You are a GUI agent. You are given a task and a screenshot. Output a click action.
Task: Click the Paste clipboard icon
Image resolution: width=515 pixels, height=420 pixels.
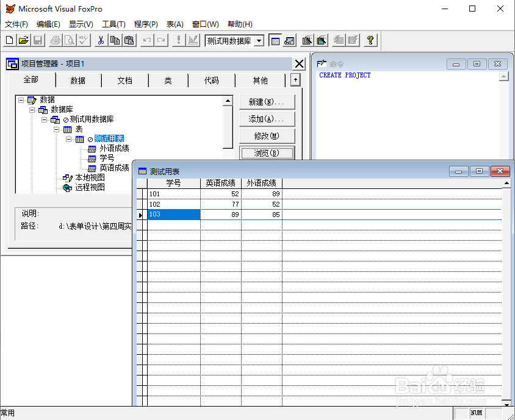pos(129,40)
